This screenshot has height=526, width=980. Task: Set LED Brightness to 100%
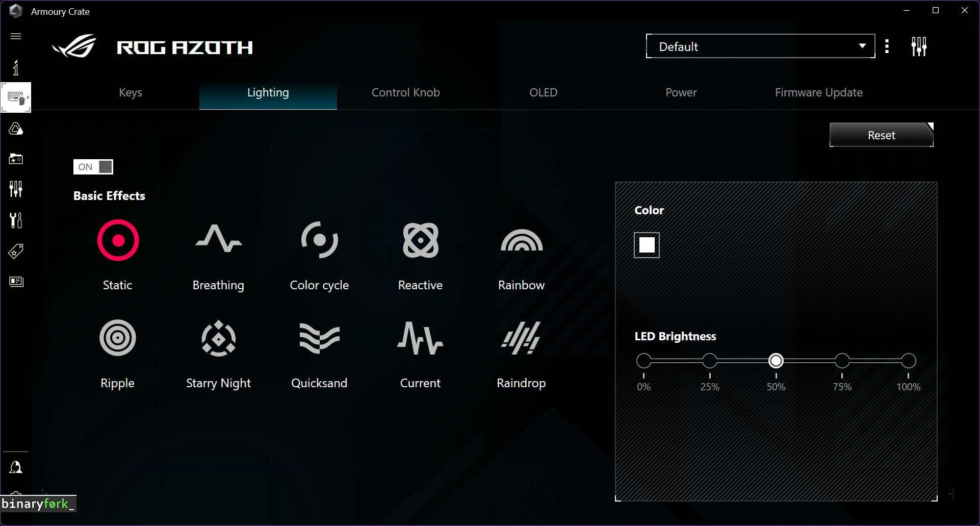(909, 361)
